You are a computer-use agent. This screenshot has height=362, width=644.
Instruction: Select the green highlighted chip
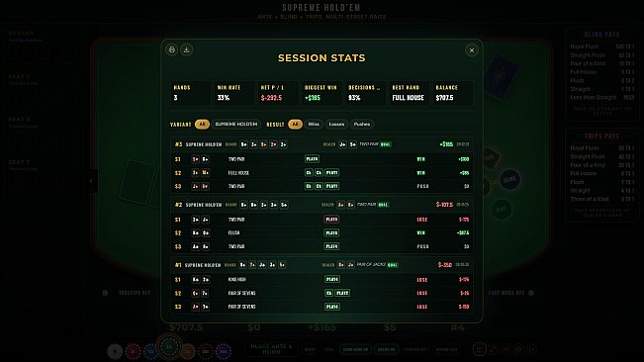(x=169, y=347)
